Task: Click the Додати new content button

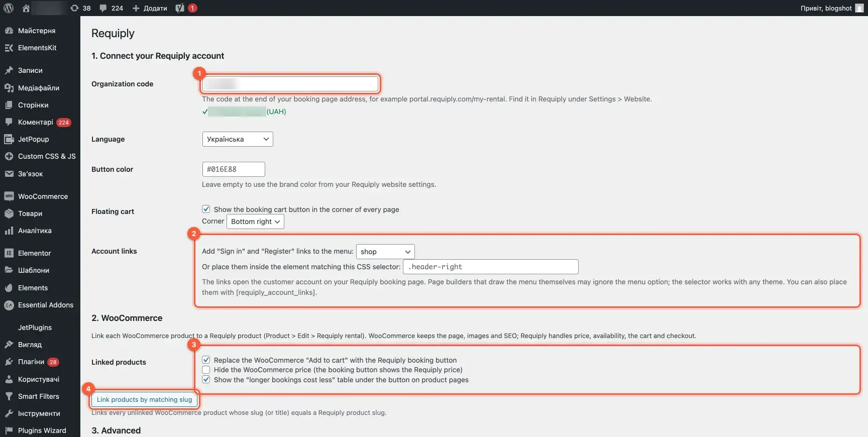Action: pos(150,8)
